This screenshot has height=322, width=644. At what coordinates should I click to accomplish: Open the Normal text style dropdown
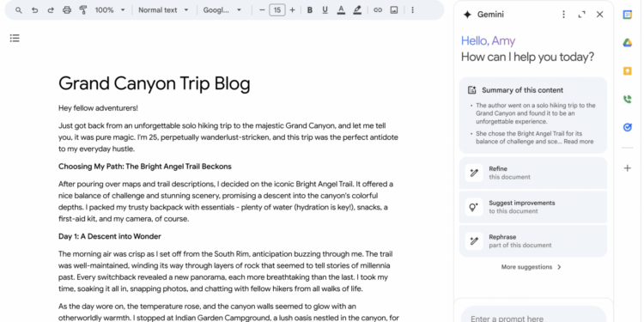(163, 10)
